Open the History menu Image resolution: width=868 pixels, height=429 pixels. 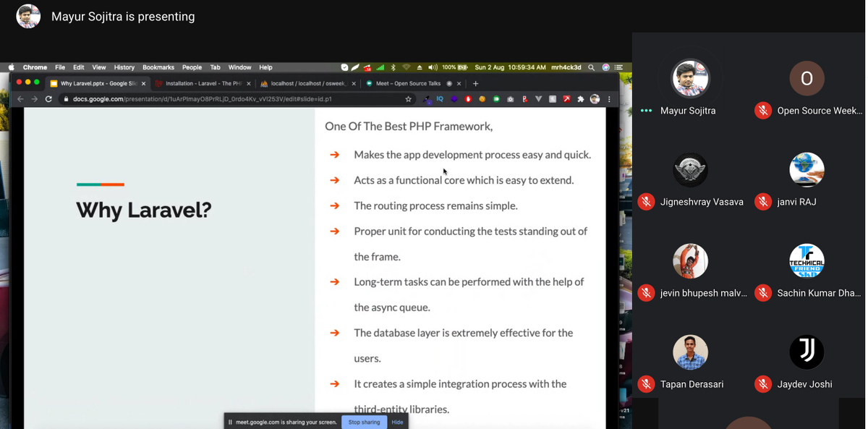[x=124, y=67]
